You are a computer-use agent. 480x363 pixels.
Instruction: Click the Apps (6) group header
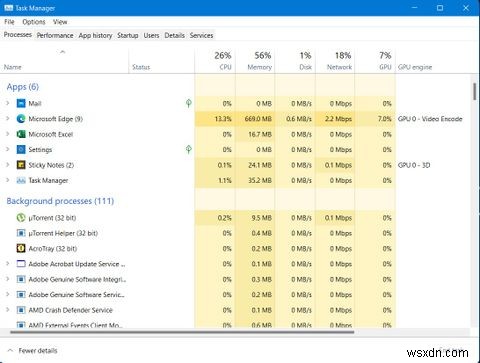click(x=23, y=87)
